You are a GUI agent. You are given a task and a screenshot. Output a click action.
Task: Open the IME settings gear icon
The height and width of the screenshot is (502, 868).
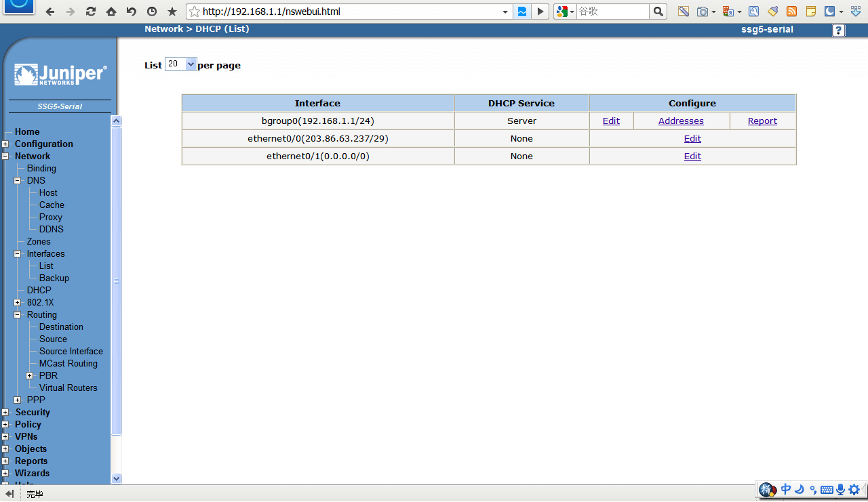coord(854,489)
